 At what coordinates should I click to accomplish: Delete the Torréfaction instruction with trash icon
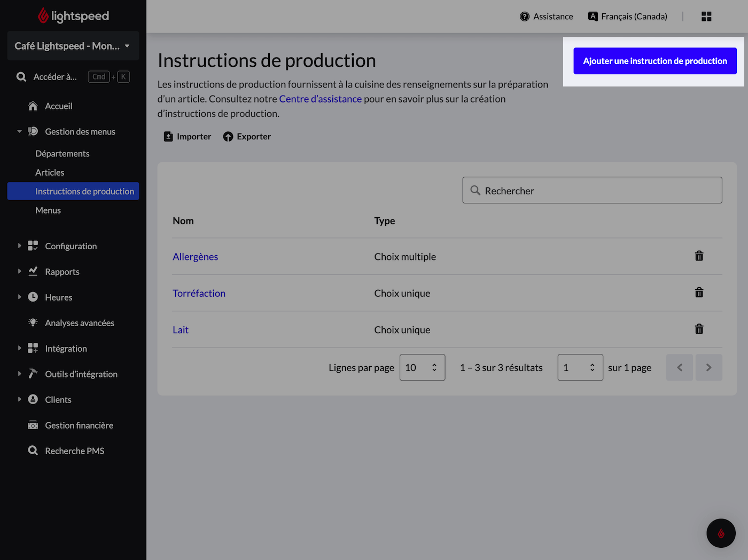(699, 293)
